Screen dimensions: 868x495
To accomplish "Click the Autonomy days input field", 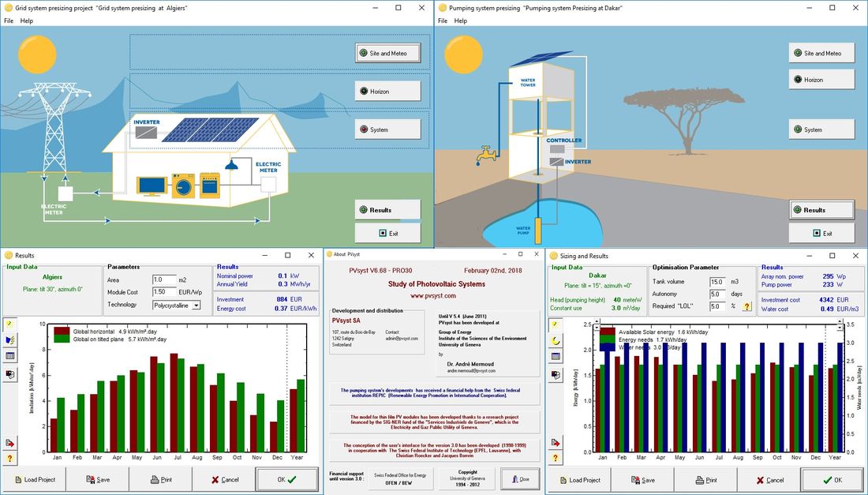I will tap(717, 294).
